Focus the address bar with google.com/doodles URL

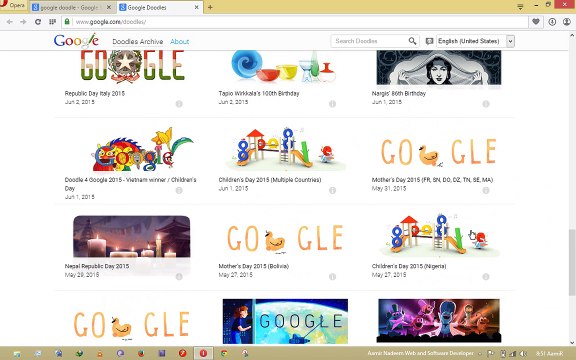pos(294,22)
